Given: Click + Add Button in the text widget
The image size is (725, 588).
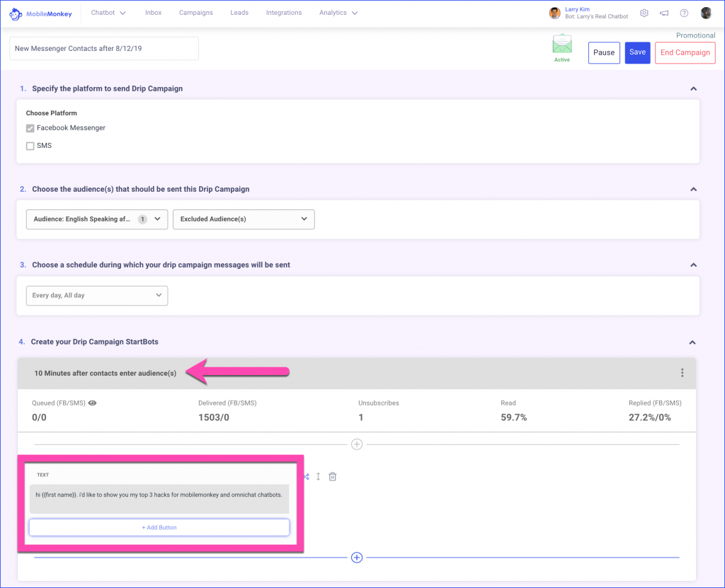Looking at the screenshot, I should coord(159,527).
